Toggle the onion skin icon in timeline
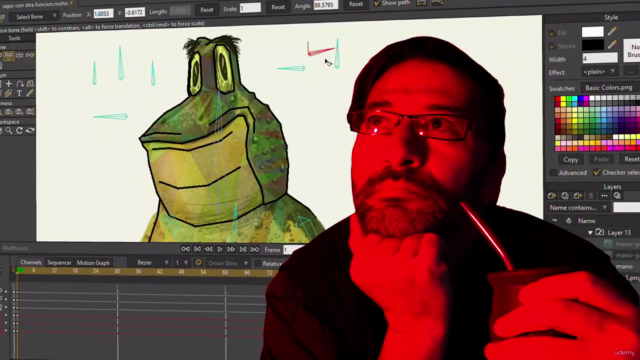This screenshot has height=360, width=640. (198, 263)
